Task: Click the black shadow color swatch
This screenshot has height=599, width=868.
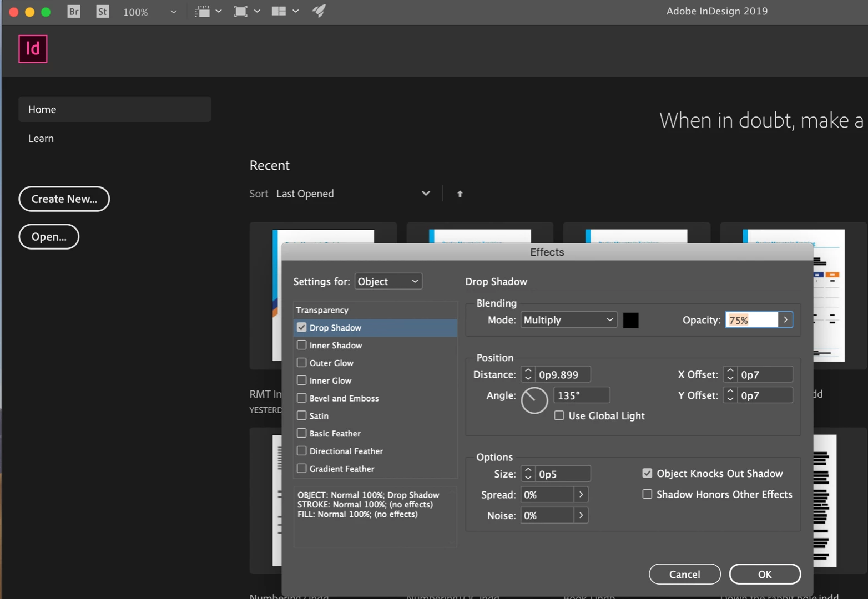Action: [630, 320]
